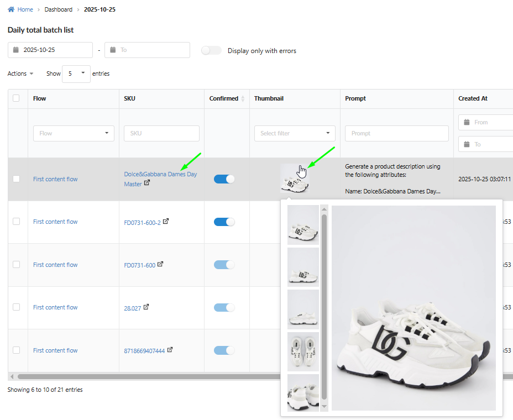Select fifth gallery image of sneaker pair
This screenshot has width=513, height=420.
click(303, 393)
